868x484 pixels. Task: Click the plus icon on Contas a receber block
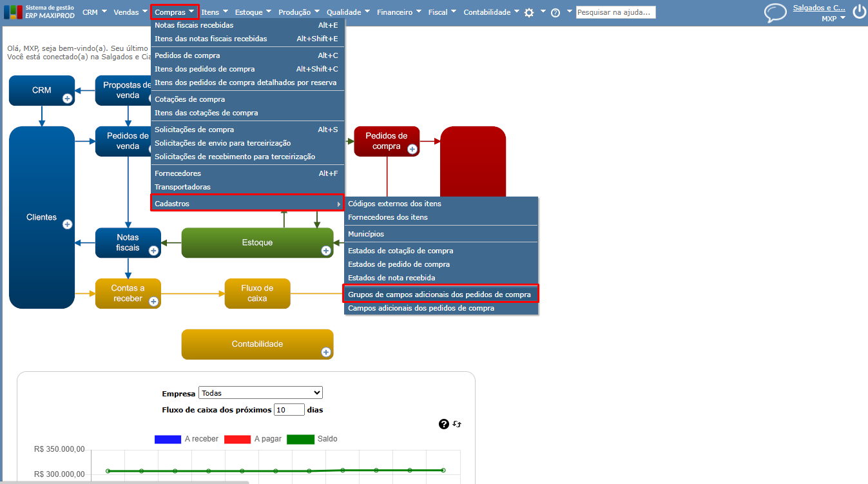(153, 301)
